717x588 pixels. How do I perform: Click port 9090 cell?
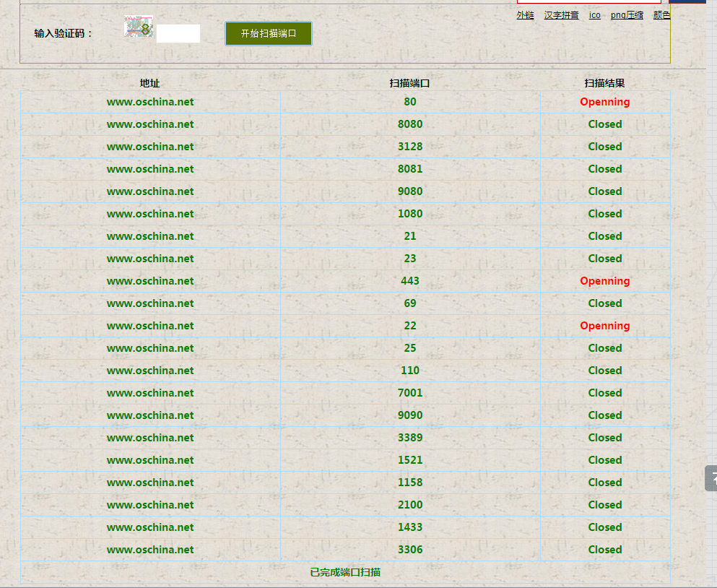(410, 415)
